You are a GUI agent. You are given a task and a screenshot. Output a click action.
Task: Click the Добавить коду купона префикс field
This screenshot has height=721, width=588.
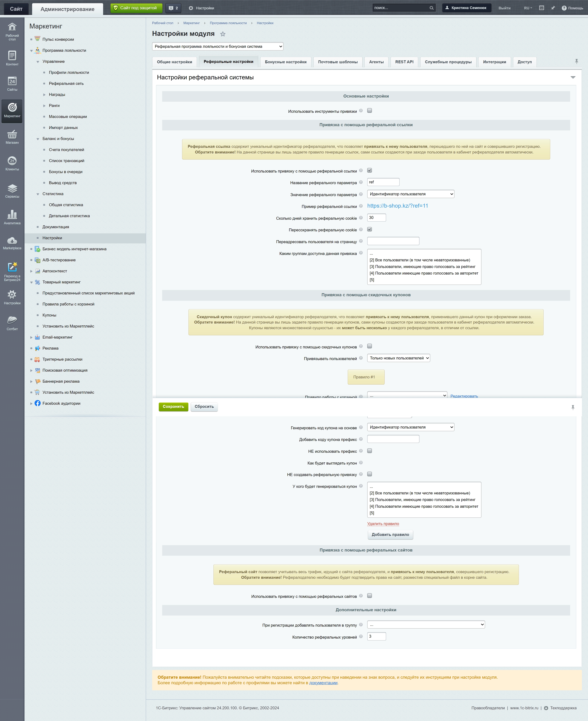click(x=393, y=439)
